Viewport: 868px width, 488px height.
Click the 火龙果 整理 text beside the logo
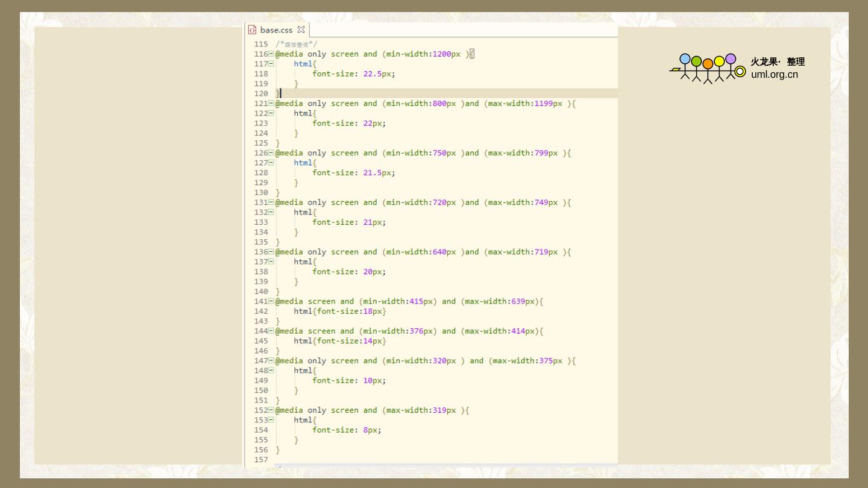777,61
